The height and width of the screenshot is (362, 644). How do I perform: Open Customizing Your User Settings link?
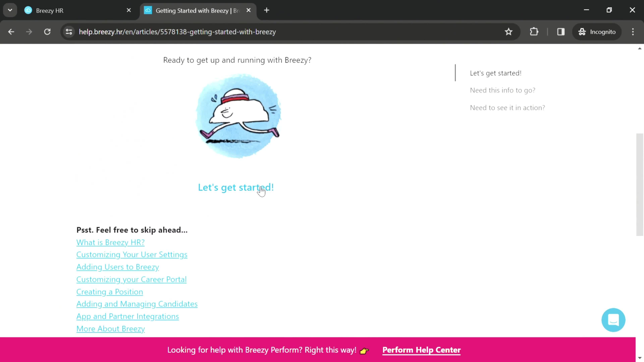click(x=132, y=255)
